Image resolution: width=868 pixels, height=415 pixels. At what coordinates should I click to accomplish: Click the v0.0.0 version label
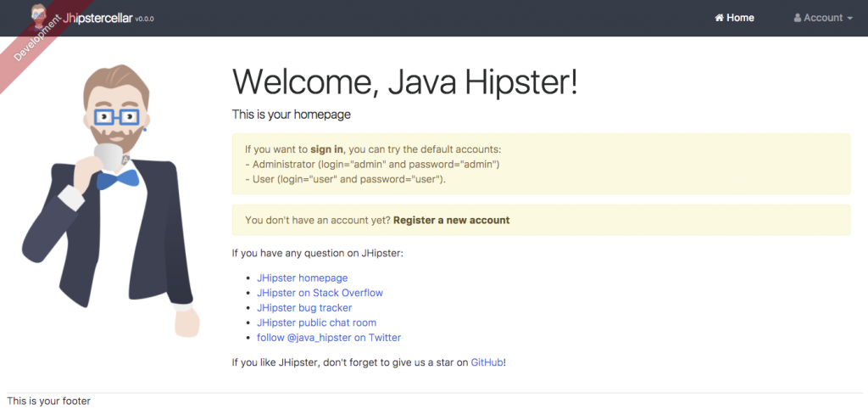pos(145,20)
